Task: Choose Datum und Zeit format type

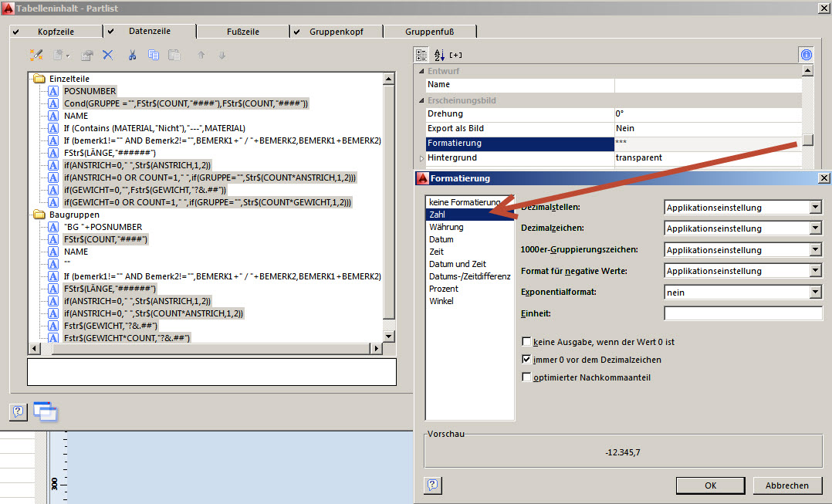Action: (458, 264)
